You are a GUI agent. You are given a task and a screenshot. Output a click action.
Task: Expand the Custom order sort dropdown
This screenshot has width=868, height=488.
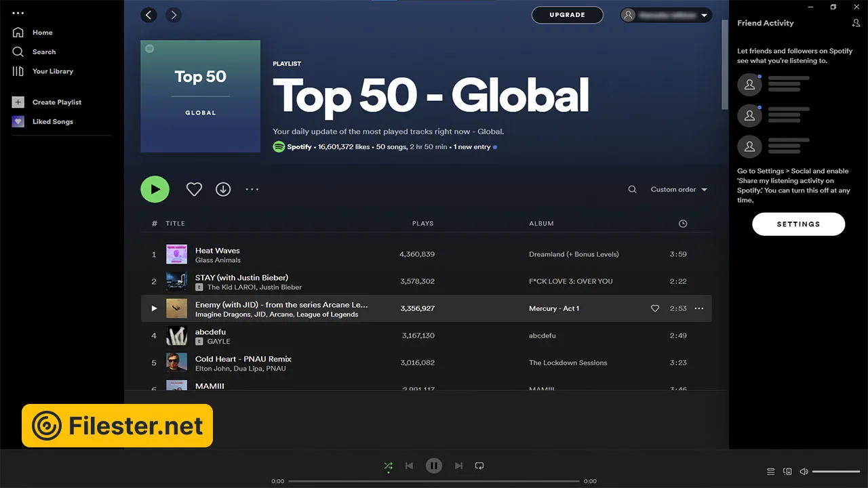coord(679,190)
